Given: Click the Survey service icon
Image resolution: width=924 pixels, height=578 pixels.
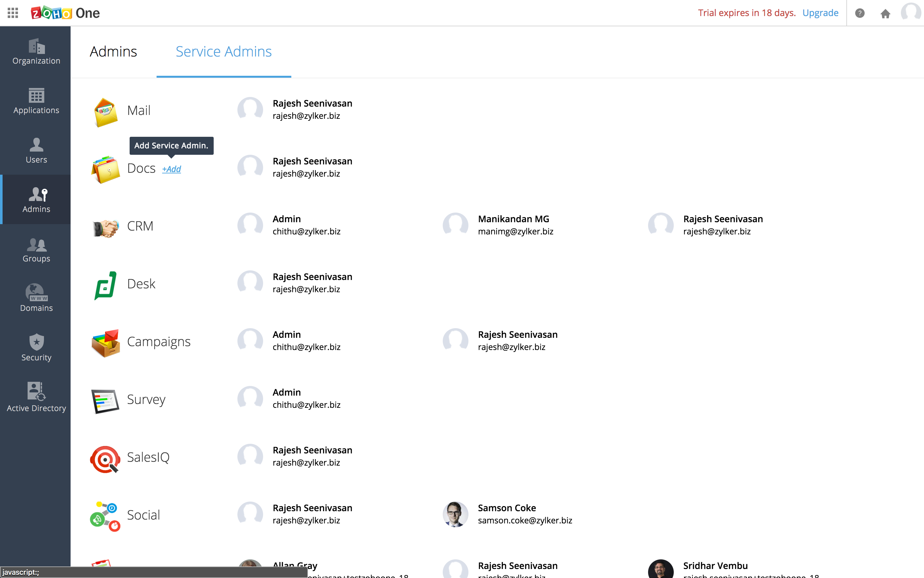Looking at the screenshot, I should click(105, 401).
